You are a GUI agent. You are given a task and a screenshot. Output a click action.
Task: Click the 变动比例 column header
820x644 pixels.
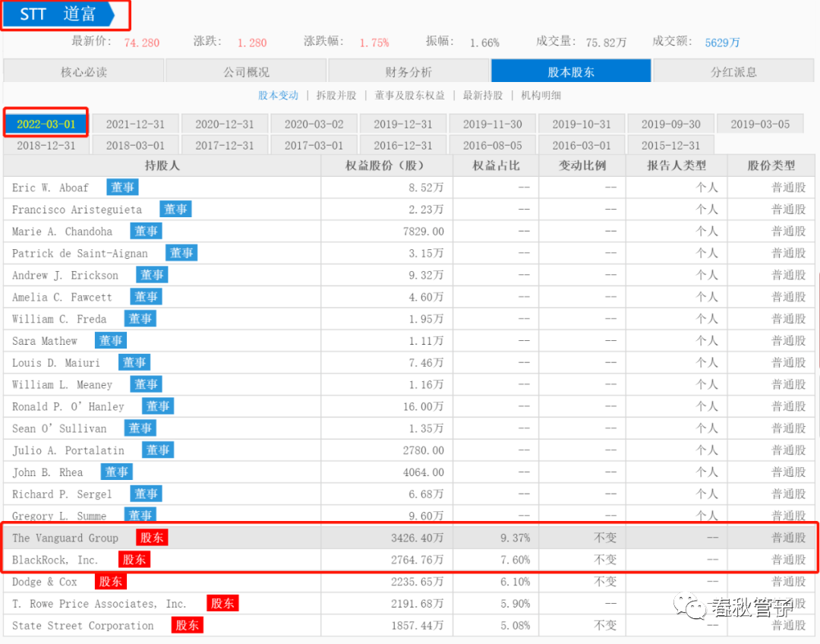coord(582,166)
